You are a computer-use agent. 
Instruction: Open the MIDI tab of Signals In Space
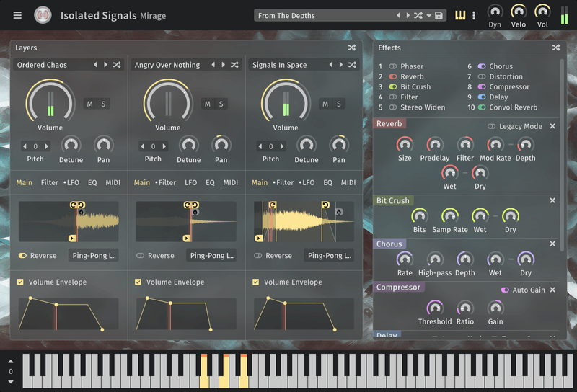(348, 182)
